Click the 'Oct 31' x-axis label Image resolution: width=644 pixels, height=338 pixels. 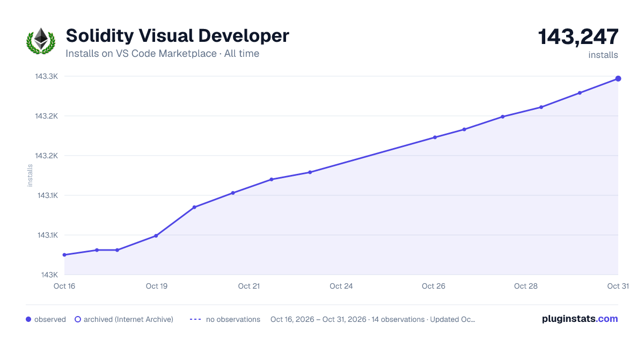pos(618,286)
